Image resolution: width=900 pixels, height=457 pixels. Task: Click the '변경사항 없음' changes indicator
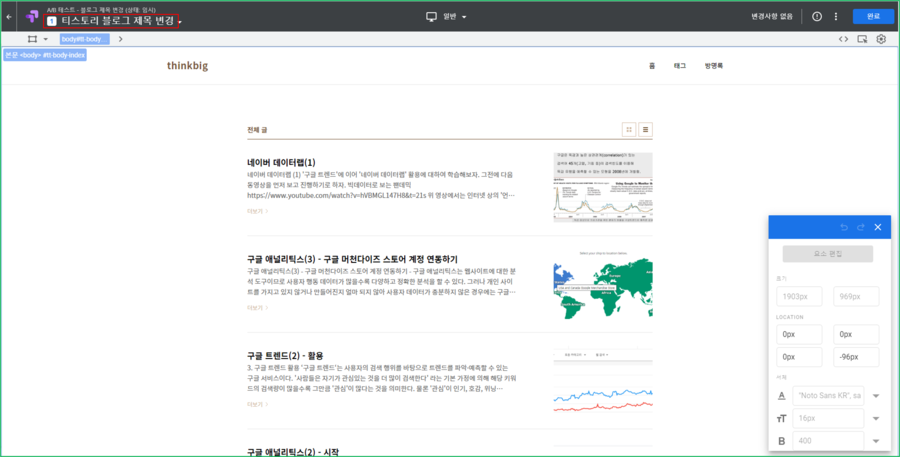[x=771, y=17]
